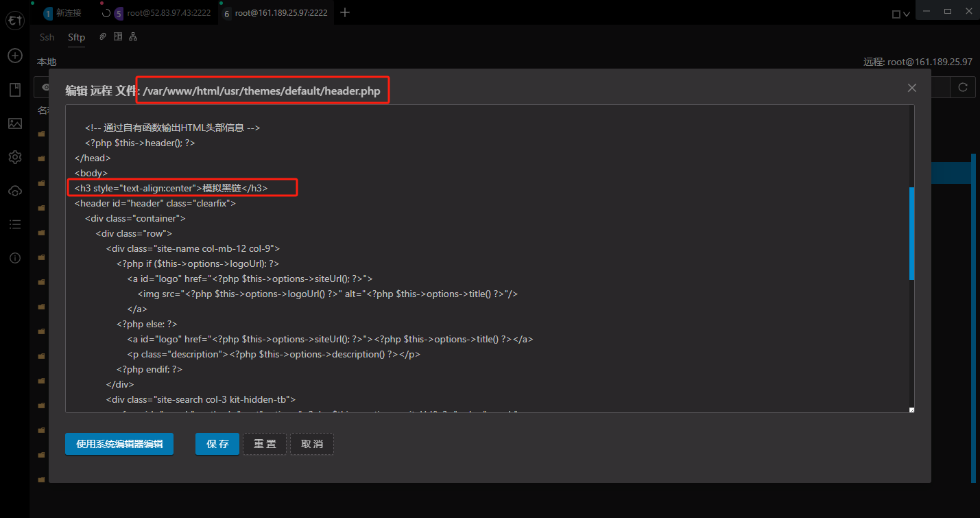The image size is (980, 518).
Task: Click the 重置 reset button
Action: click(265, 444)
